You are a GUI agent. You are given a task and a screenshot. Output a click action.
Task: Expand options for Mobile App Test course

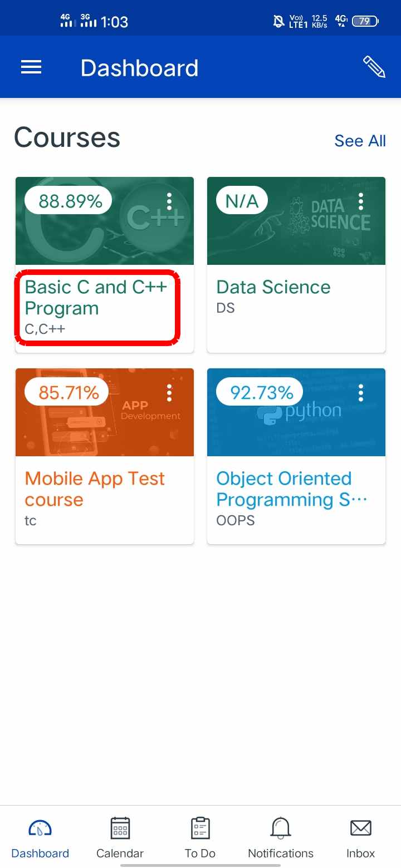169,393
